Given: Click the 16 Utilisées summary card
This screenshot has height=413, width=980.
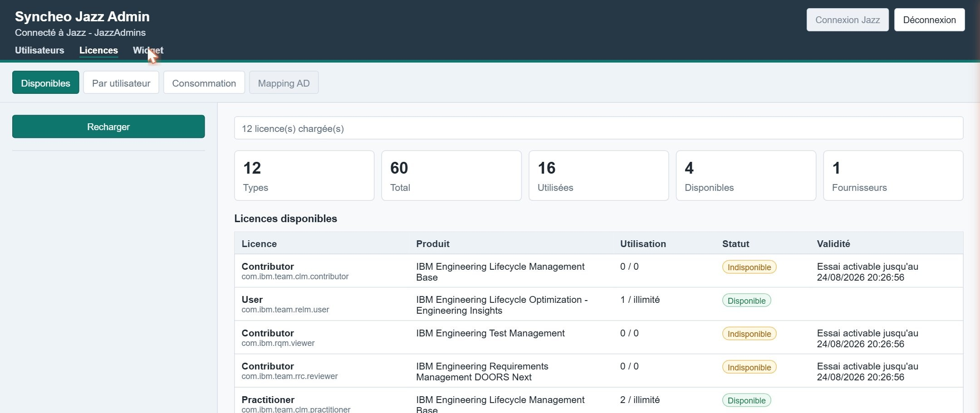Looking at the screenshot, I should coord(598,175).
